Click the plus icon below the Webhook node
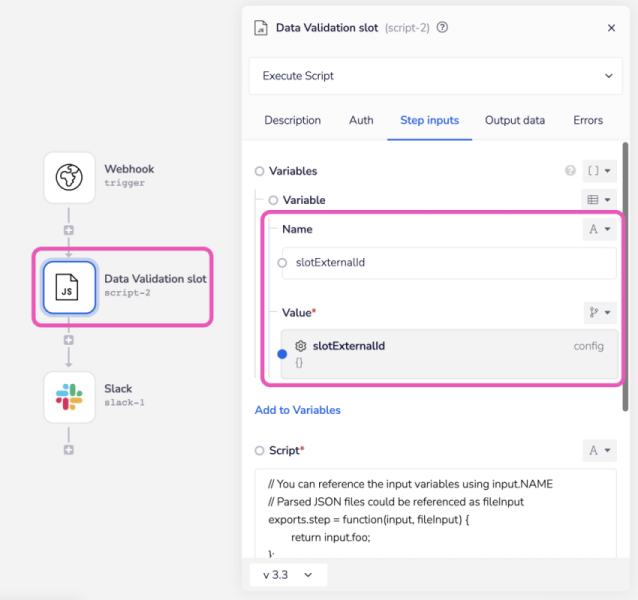 point(69,230)
